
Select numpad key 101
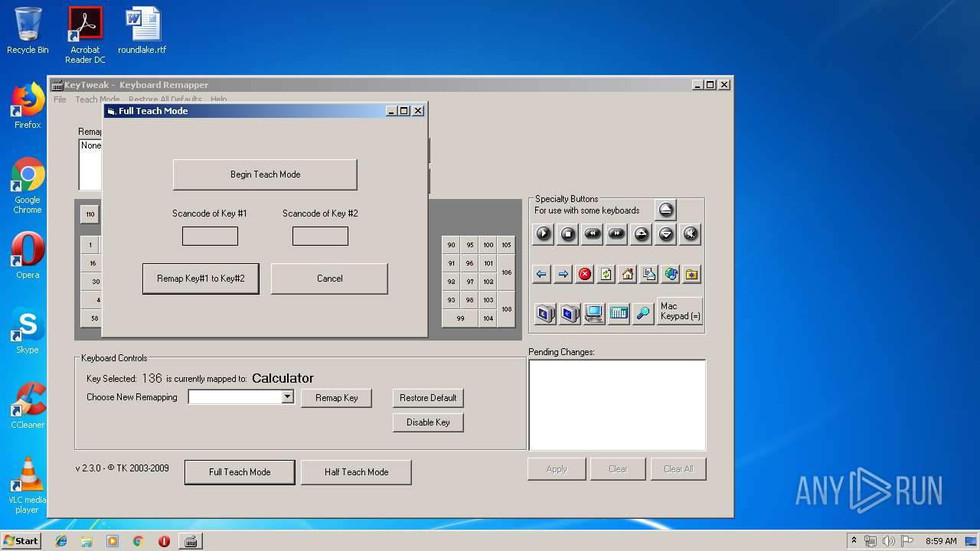488,263
